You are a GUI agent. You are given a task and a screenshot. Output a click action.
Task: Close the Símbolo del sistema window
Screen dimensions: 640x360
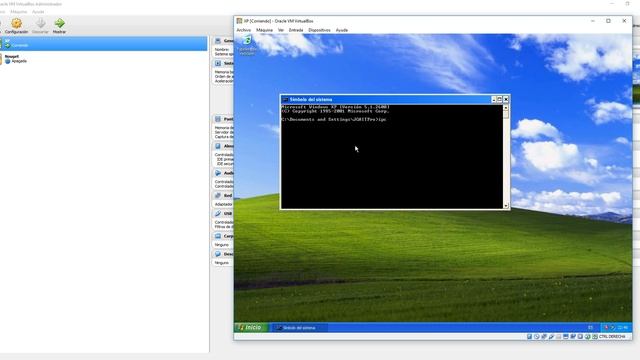click(506, 99)
